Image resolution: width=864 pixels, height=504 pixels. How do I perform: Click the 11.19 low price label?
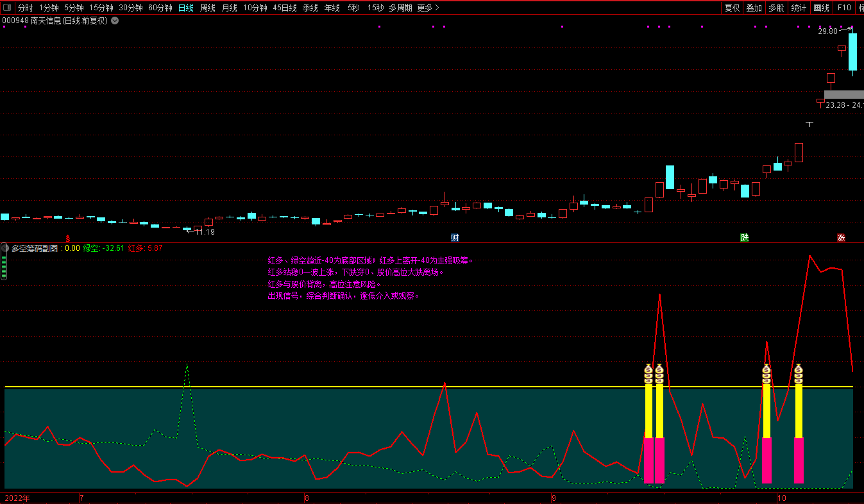pos(205,231)
